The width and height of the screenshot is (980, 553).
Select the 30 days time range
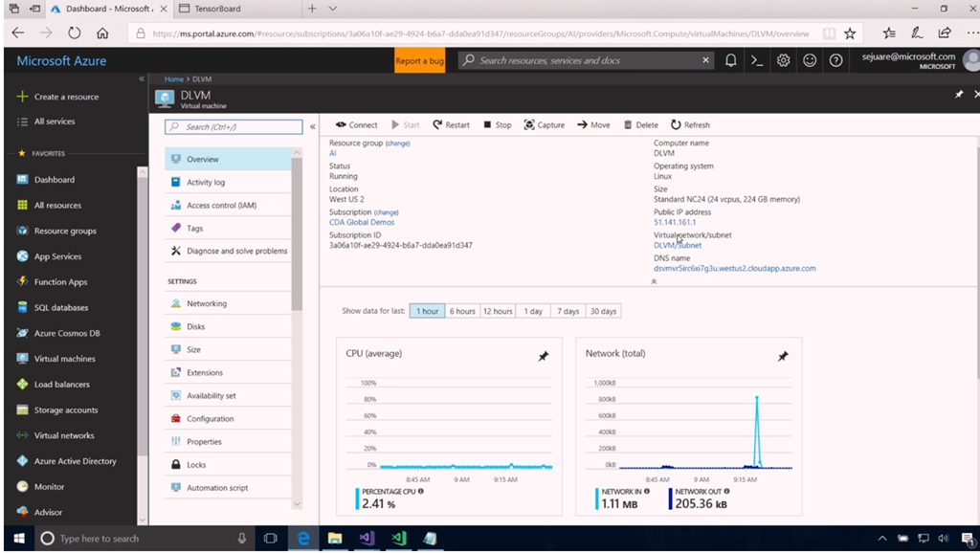point(603,311)
